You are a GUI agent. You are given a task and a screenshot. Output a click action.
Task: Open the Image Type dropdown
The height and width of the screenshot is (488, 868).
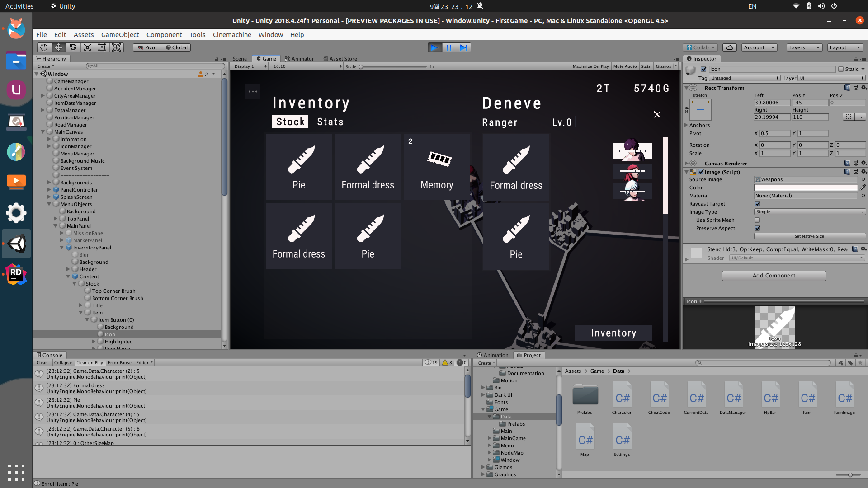click(810, 212)
